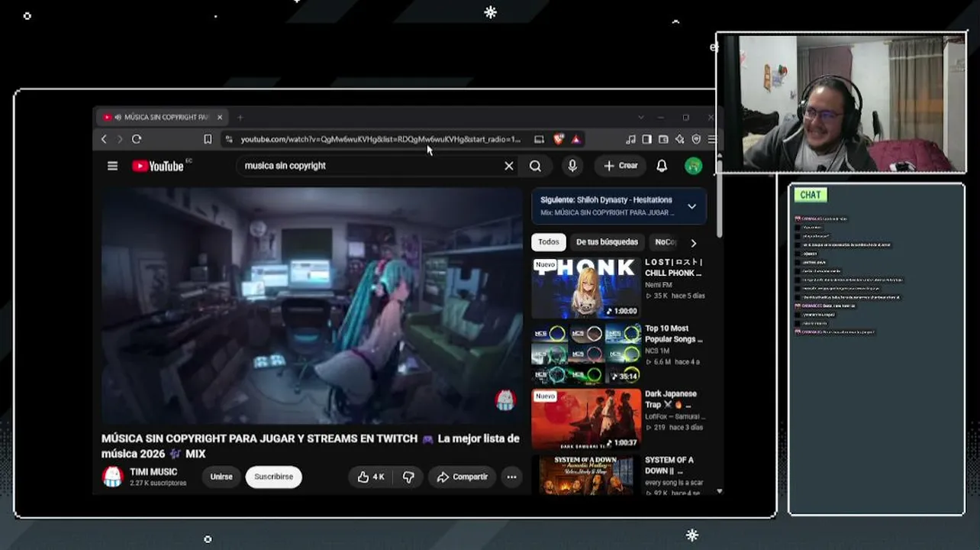This screenshot has height=550, width=980.
Task: Click the magnifying glass search button
Action: tap(536, 166)
